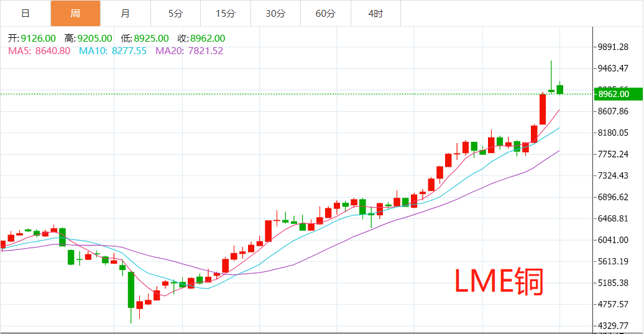The height and width of the screenshot is (334, 644).
Task: Select the 30分 interval tab
Action: pos(275,13)
